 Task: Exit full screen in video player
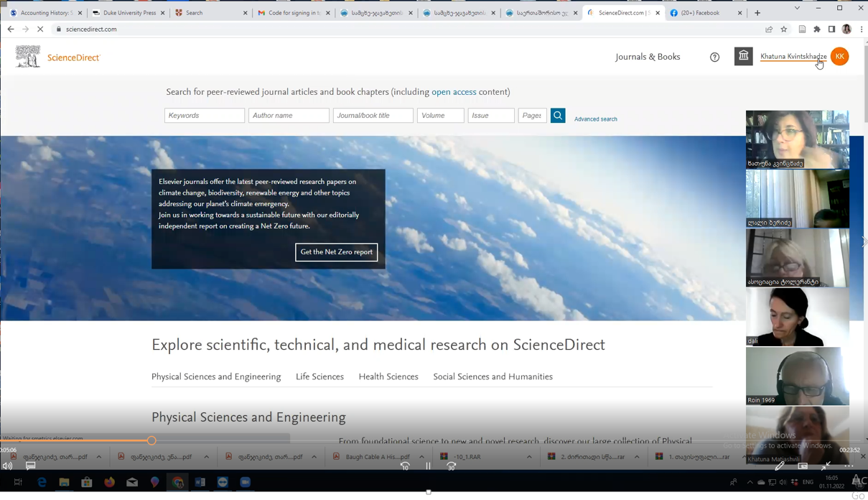(x=826, y=466)
